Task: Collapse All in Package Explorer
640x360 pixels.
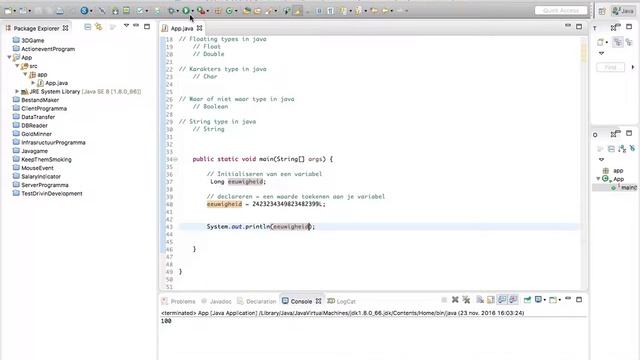Action: coord(88,27)
